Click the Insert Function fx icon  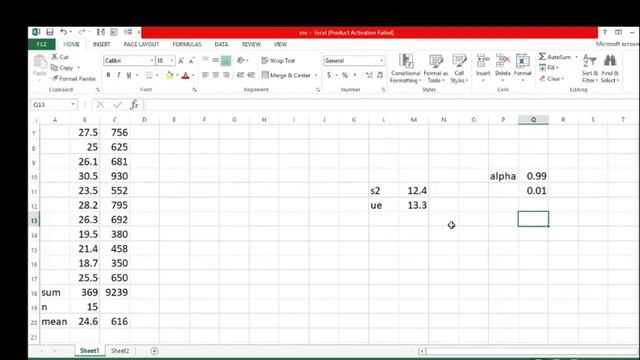click(134, 105)
